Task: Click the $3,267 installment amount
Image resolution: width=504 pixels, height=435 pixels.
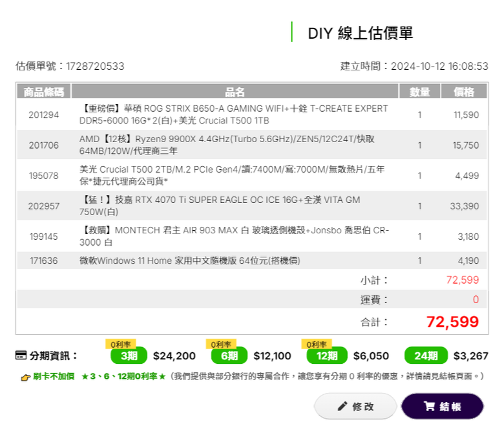Action: [471, 356]
